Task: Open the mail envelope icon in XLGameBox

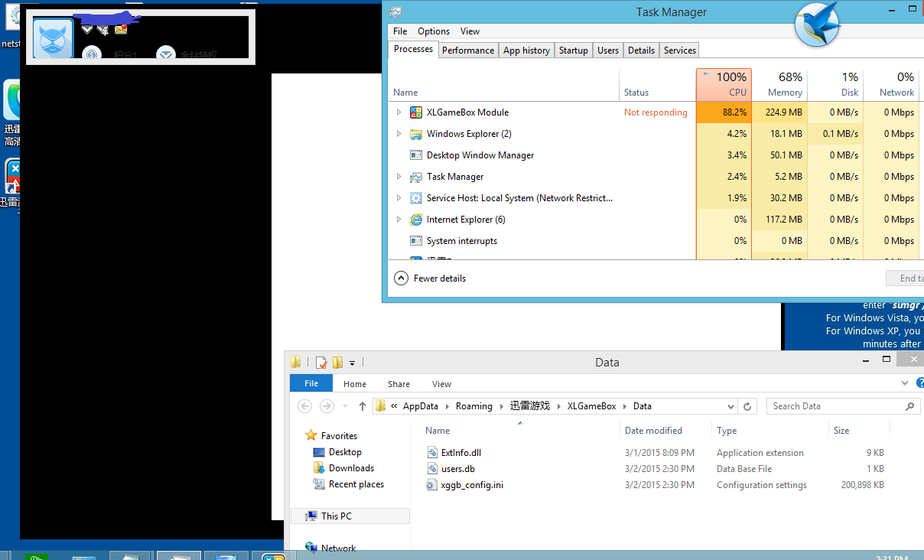Action: [x=121, y=29]
